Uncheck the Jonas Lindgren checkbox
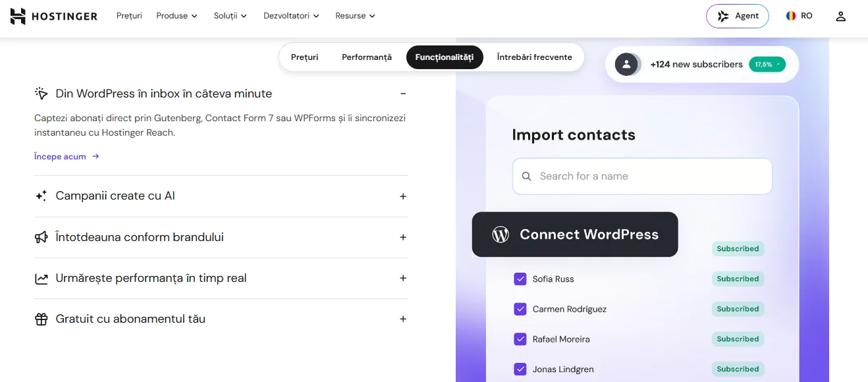This screenshot has height=382, width=868. (520, 369)
